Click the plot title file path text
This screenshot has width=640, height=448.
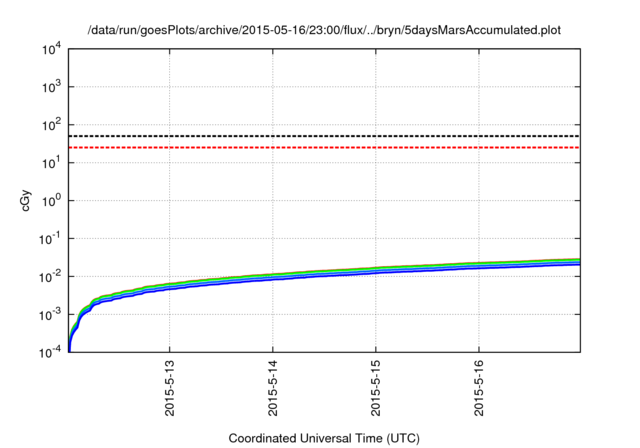tap(324, 30)
